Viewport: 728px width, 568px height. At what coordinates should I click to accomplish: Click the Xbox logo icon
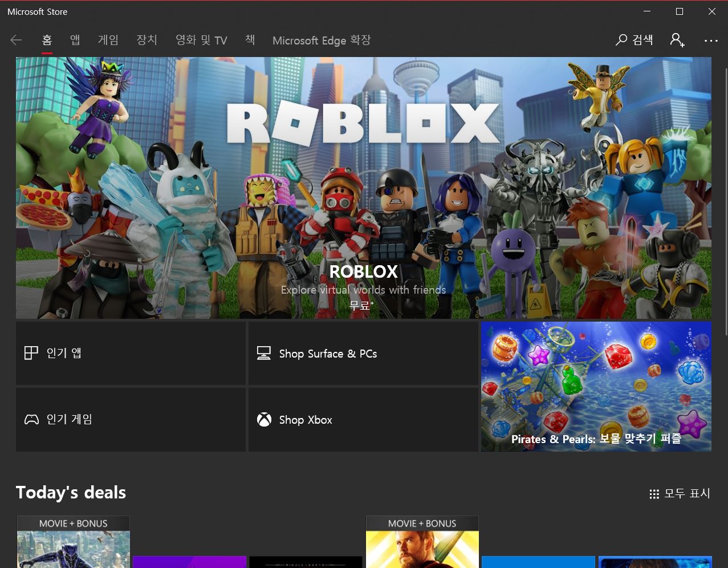(x=264, y=420)
